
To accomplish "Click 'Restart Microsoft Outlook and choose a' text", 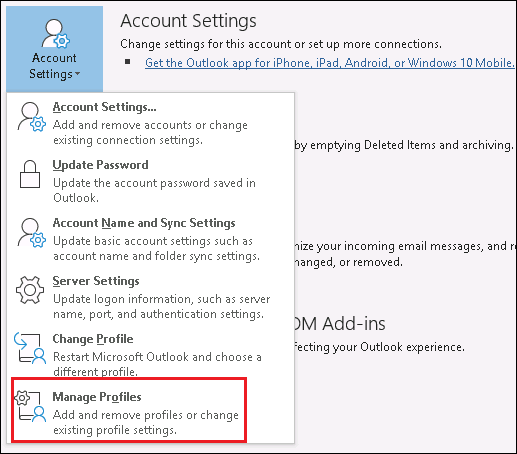I will (157, 357).
